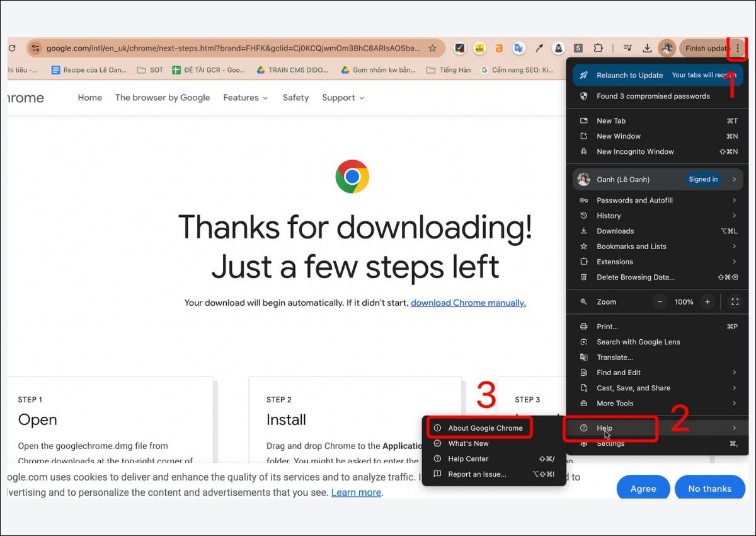Image resolution: width=756 pixels, height=536 pixels.
Task: Follow the download Chrome manually link
Action: [x=468, y=303]
